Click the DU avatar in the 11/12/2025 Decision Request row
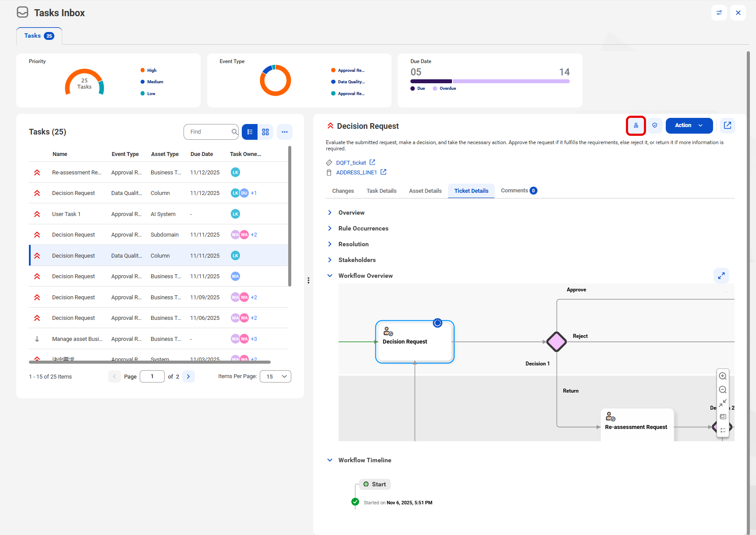This screenshot has height=535, width=756. [244, 193]
